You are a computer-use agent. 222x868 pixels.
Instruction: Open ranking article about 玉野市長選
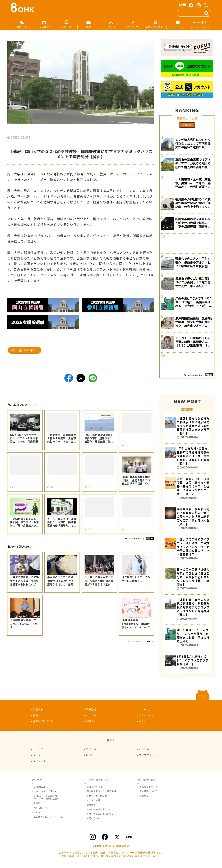187,342
